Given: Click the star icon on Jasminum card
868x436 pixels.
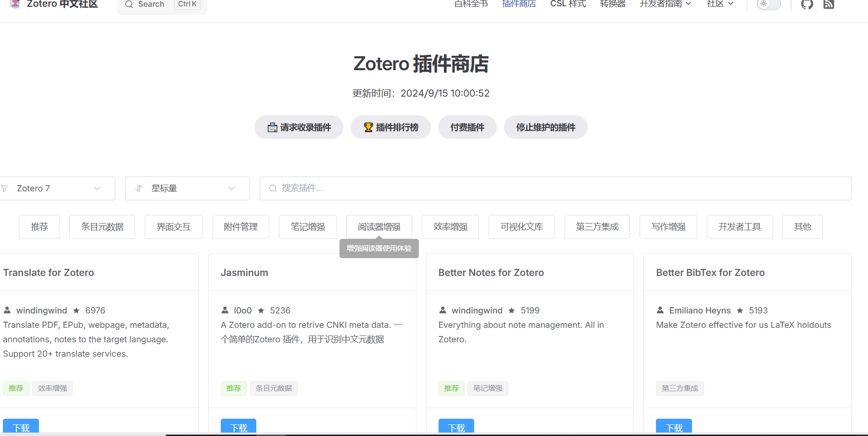Looking at the screenshot, I should [261, 311].
